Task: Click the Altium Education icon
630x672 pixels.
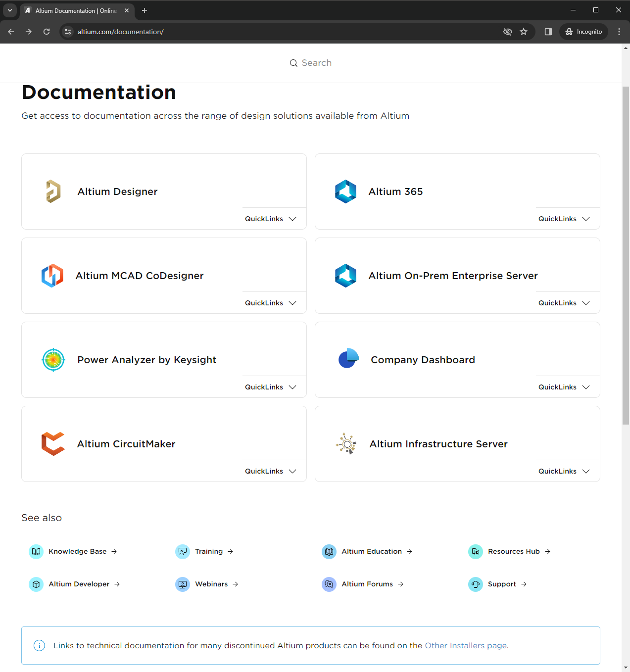Action: (x=329, y=551)
